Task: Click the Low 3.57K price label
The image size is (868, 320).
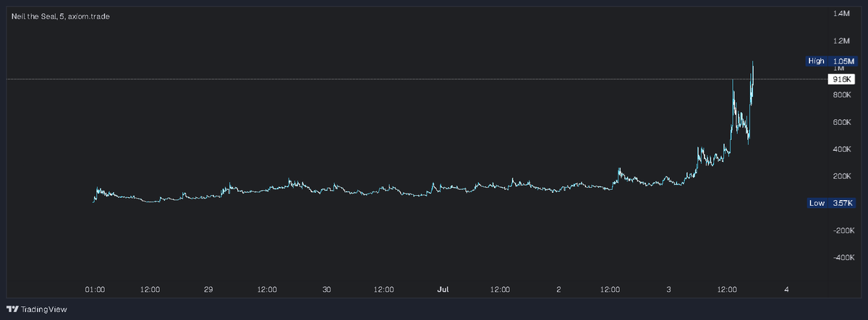Action: pyautogui.click(x=831, y=203)
